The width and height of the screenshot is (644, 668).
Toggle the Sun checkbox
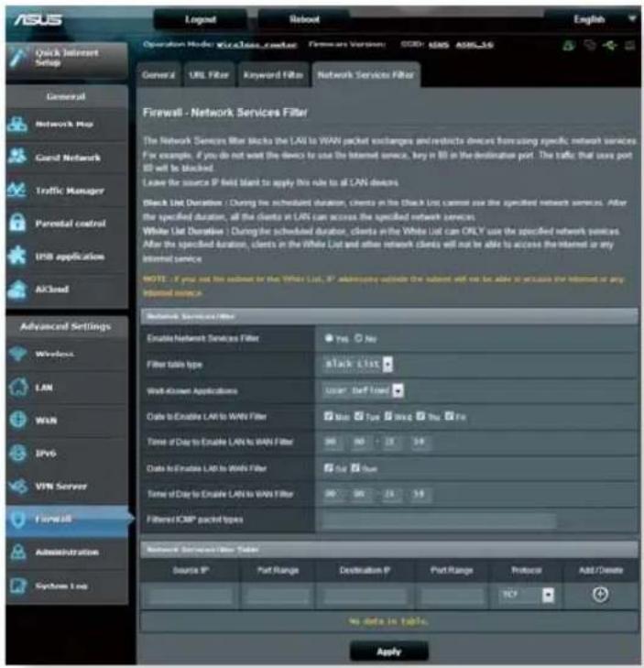coord(355,467)
